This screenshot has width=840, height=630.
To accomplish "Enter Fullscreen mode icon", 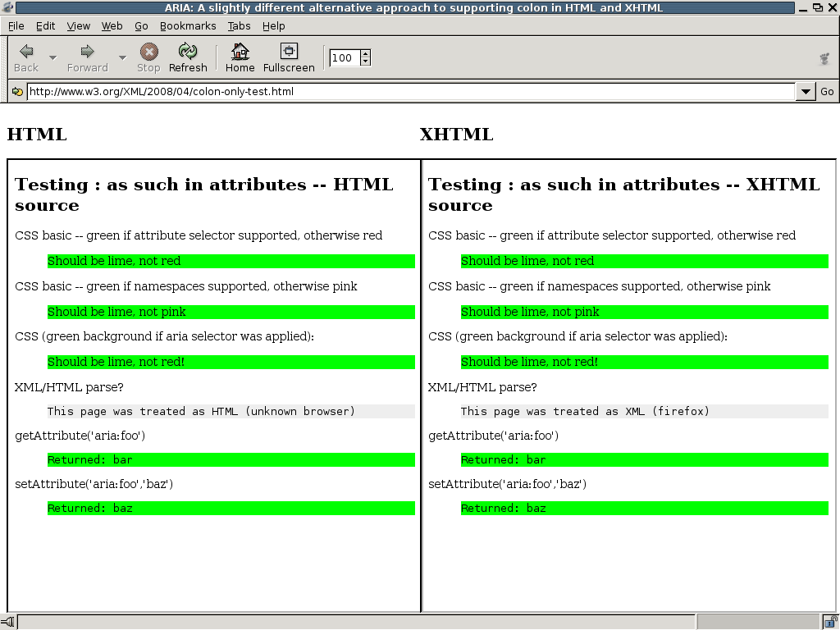I will [x=289, y=51].
